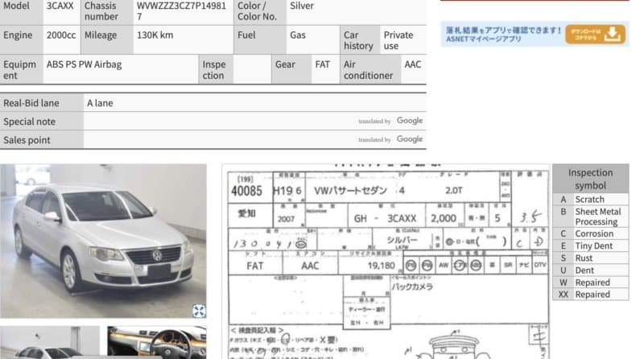Open the interior dashboard thumbnail
Image resolution: width=644 pixels, height=359 pixels.
click(x=157, y=343)
